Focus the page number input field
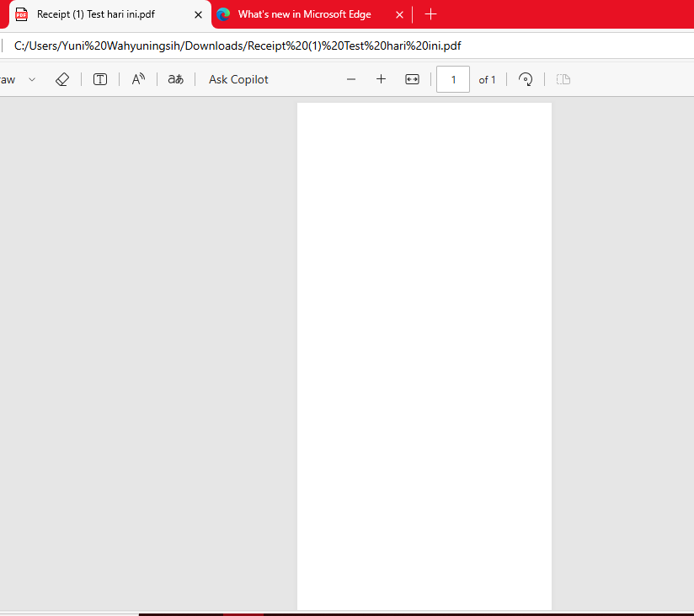This screenshot has height=616, width=694. [453, 80]
